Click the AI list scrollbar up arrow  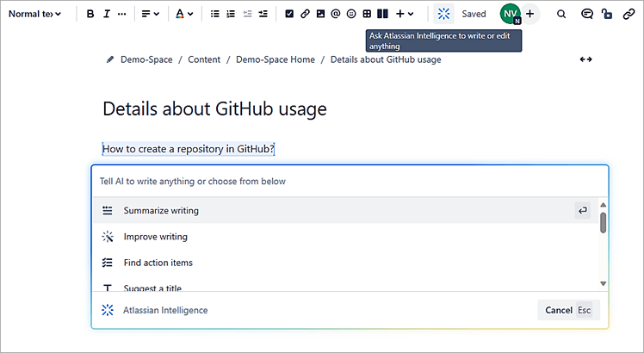(x=603, y=205)
